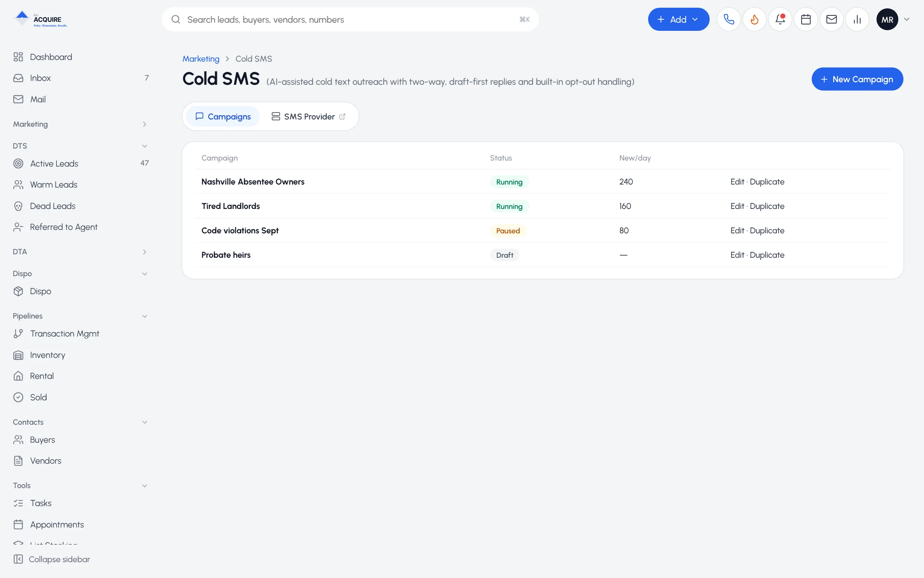
Task: Open the profile dropdown chevron
Action: click(x=906, y=19)
